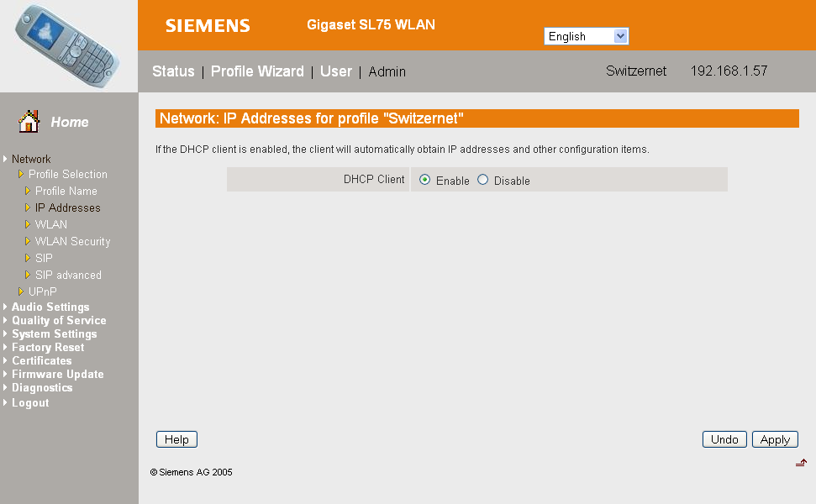Viewport: 816px width, 504px height.
Task: Select the Disable DHCP Client radio button
Action: pyautogui.click(x=483, y=180)
